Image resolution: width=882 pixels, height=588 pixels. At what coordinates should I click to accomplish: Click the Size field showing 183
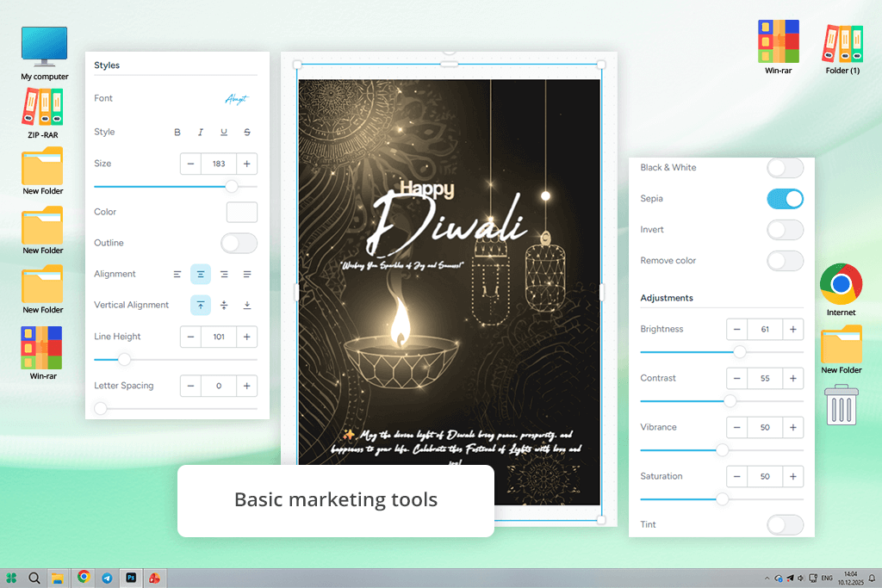point(219,164)
